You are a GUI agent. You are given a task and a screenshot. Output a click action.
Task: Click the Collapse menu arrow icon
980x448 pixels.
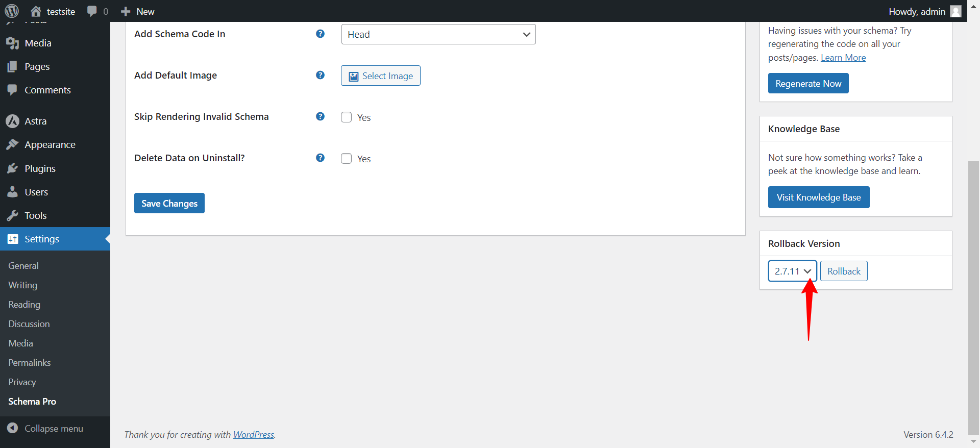(13, 428)
